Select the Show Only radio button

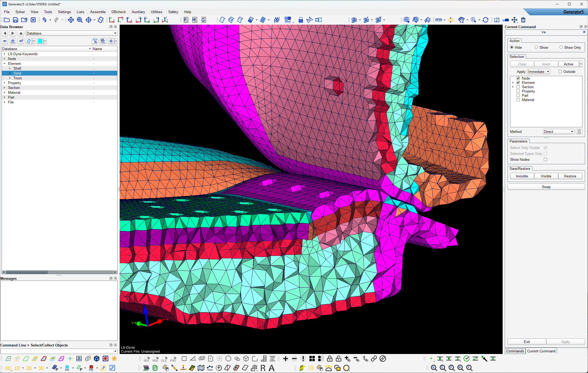(561, 47)
